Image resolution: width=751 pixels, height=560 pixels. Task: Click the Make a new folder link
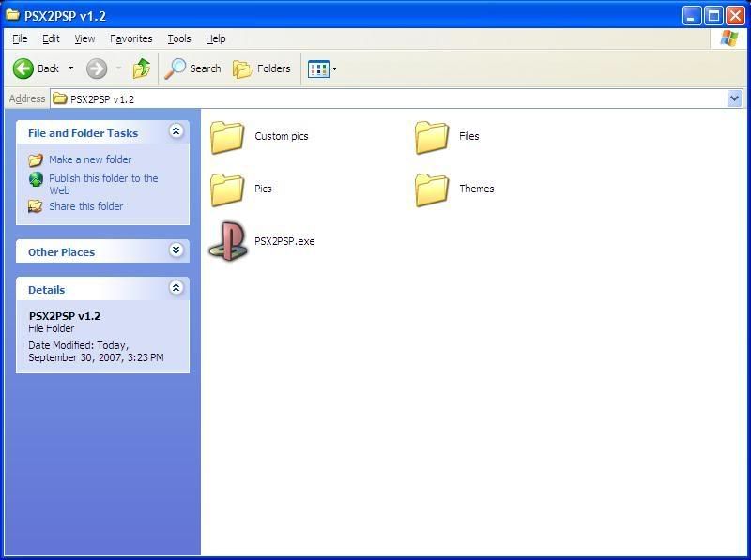click(x=90, y=159)
